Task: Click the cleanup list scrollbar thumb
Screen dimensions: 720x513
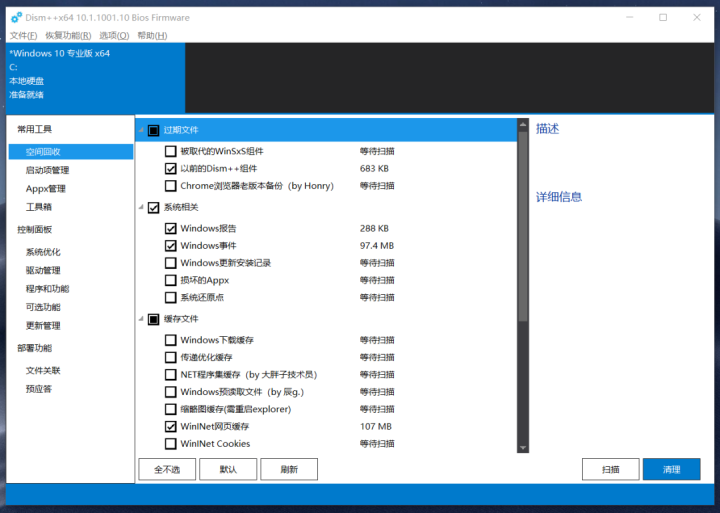Action: [x=523, y=226]
